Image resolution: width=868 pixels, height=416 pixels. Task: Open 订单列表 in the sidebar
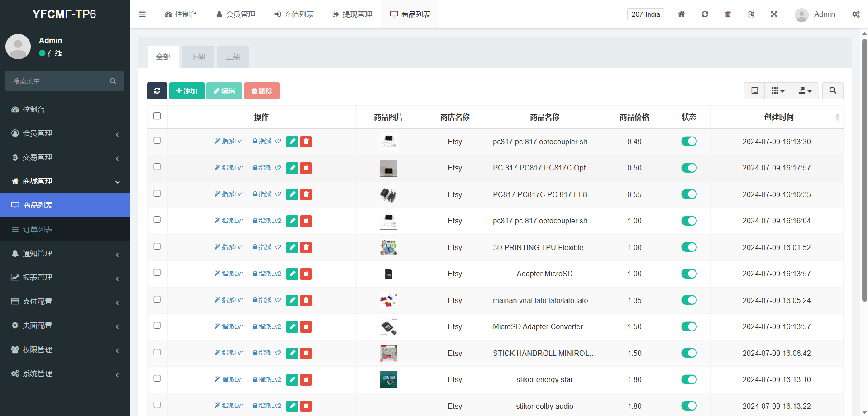tap(38, 230)
